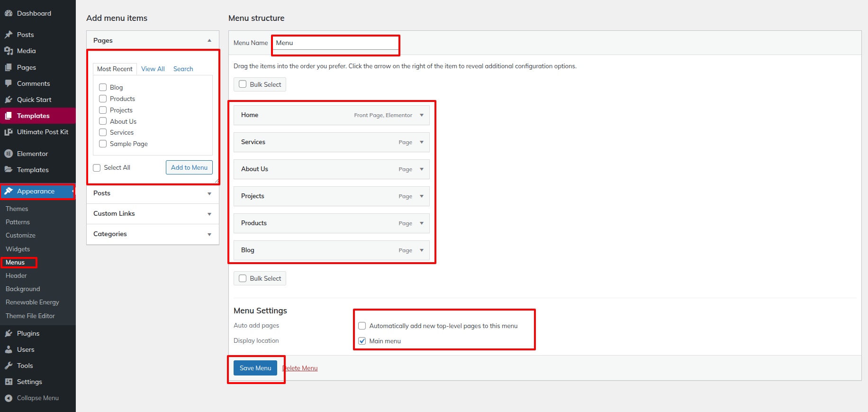Image resolution: width=868 pixels, height=412 pixels.
Task: Open the Widgets submenu item
Action: click(18, 249)
